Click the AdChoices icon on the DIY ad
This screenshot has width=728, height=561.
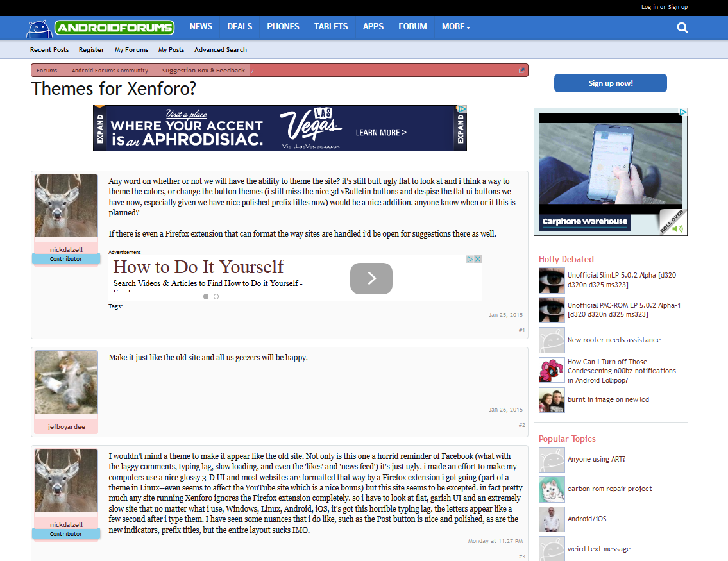pyautogui.click(x=470, y=260)
